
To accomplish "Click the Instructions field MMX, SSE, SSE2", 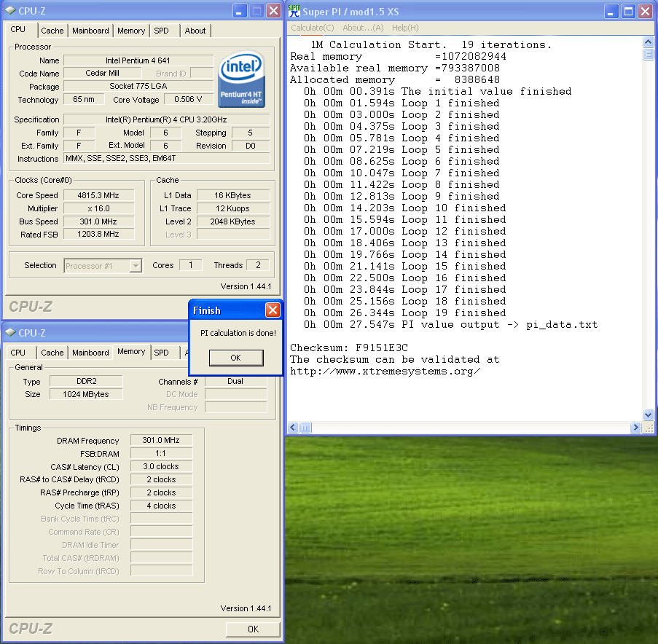I will [x=167, y=158].
